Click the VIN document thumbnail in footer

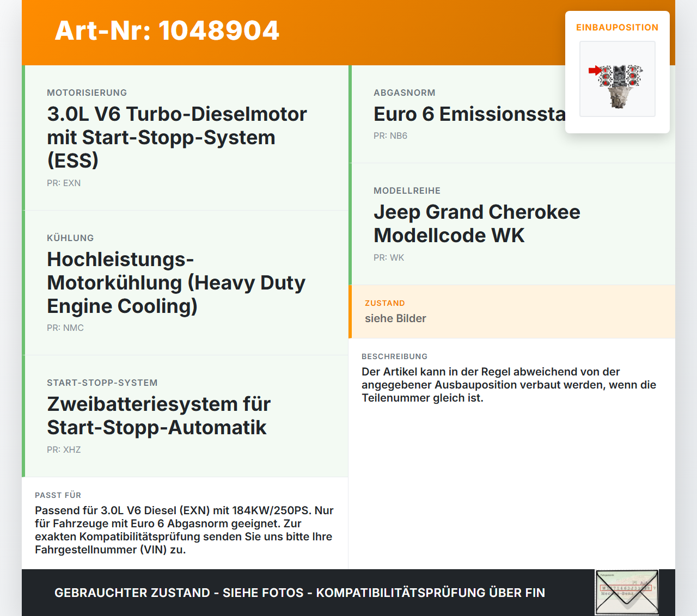click(627, 592)
